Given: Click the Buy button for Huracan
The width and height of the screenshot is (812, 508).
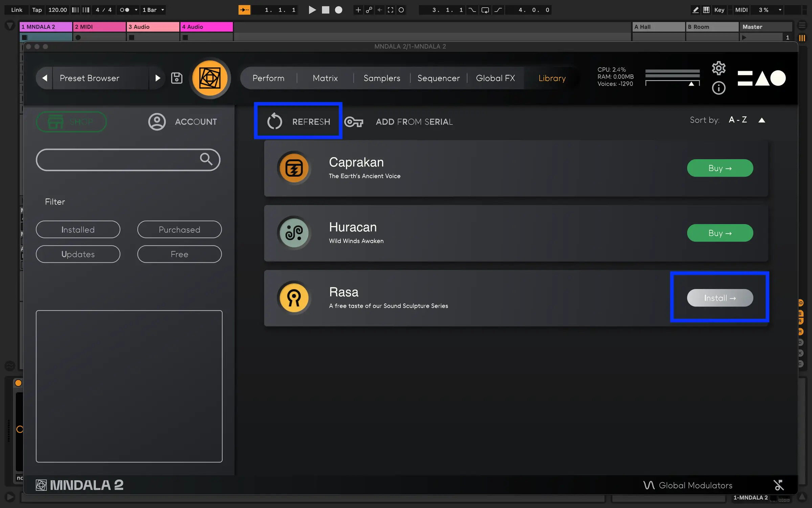Looking at the screenshot, I should coord(720,233).
